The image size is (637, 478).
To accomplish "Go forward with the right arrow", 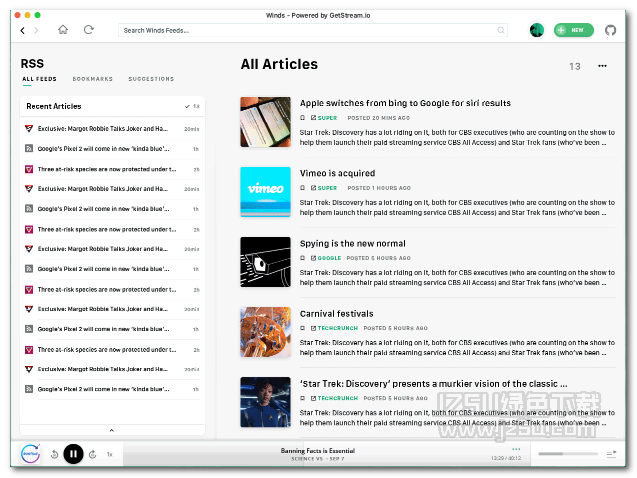I will point(36,30).
